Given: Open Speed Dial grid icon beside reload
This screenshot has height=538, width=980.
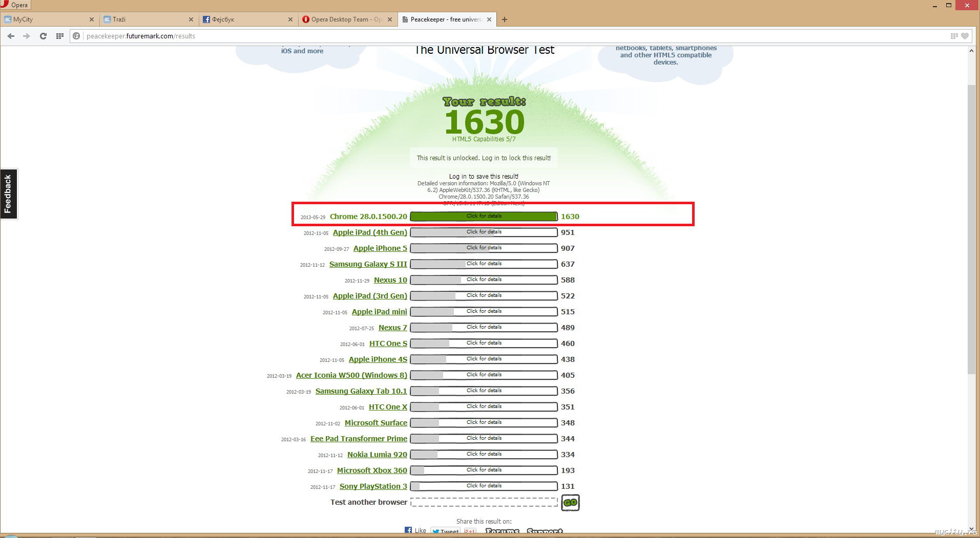Looking at the screenshot, I should (x=60, y=36).
